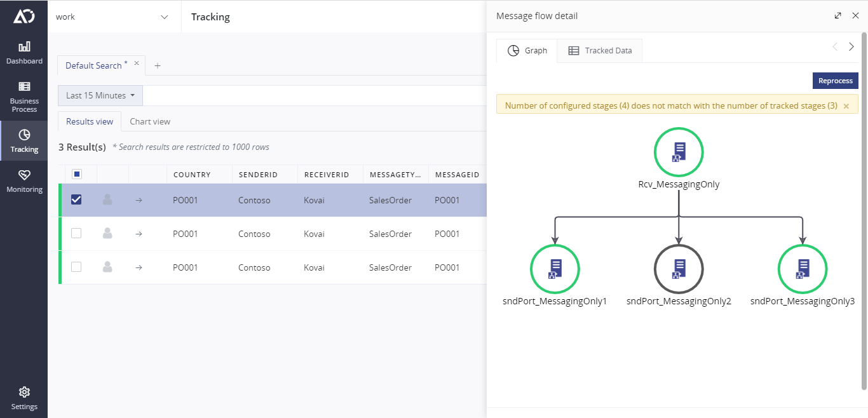Select the sndPort_MessagingOnly3 node
The image size is (868, 418).
[x=803, y=269]
